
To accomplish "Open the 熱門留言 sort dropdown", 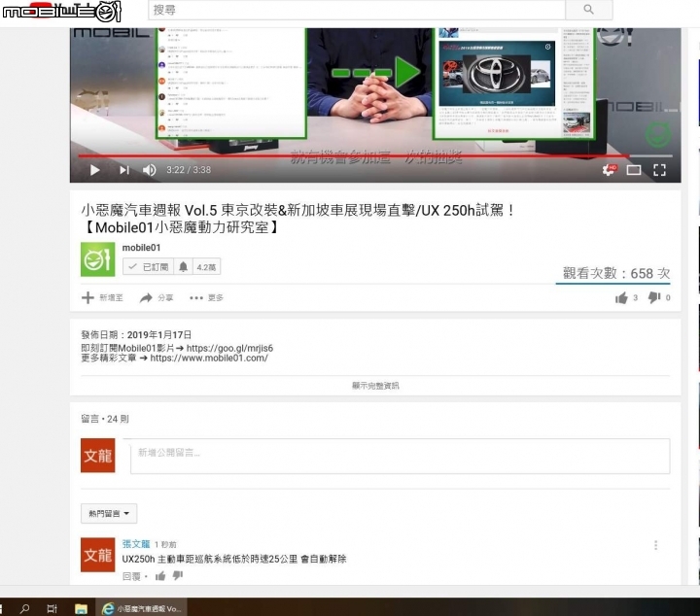I will (x=109, y=513).
